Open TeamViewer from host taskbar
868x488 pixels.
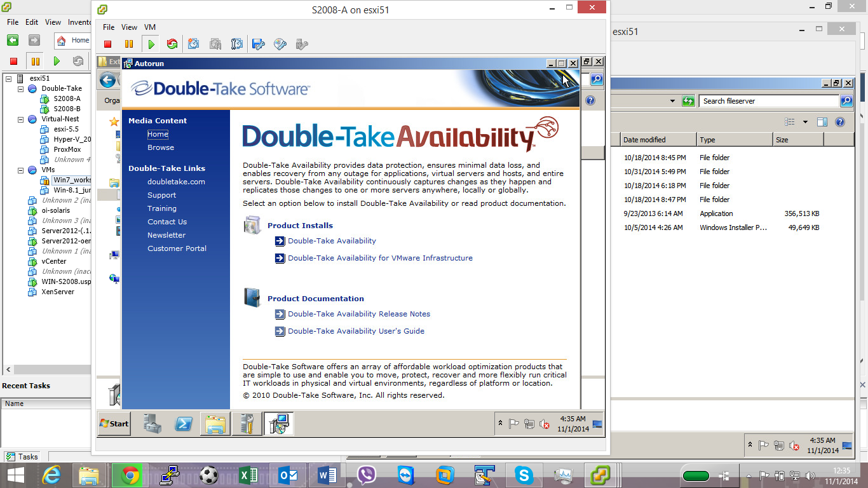click(406, 475)
